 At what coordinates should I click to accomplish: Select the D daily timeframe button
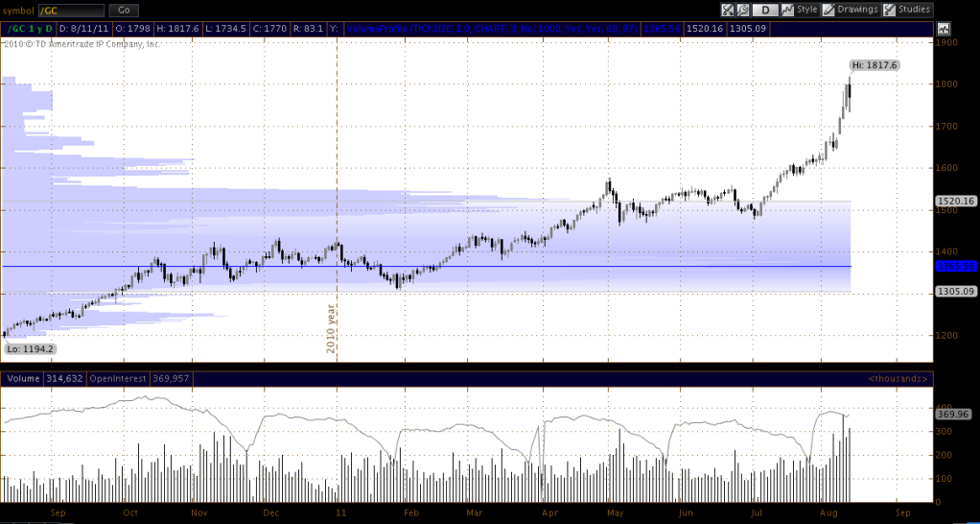click(x=765, y=10)
